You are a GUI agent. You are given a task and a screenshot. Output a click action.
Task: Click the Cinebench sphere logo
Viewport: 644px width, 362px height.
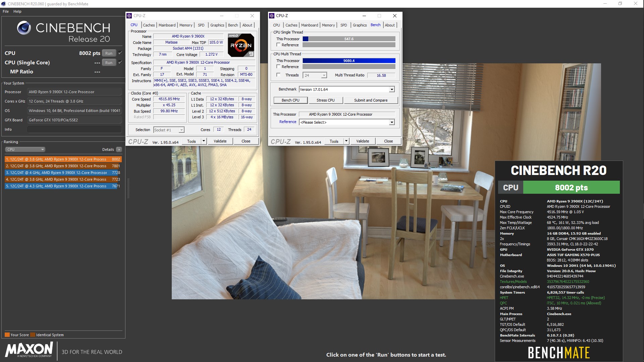tap(24, 28)
